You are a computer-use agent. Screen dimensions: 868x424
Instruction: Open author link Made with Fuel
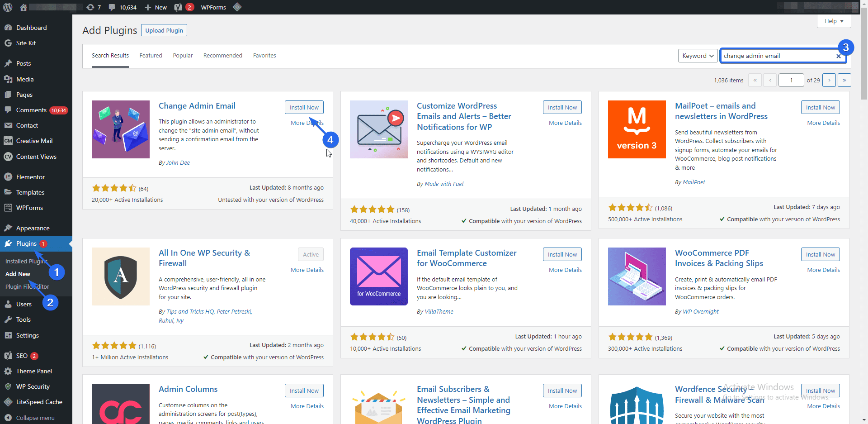click(444, 184)
